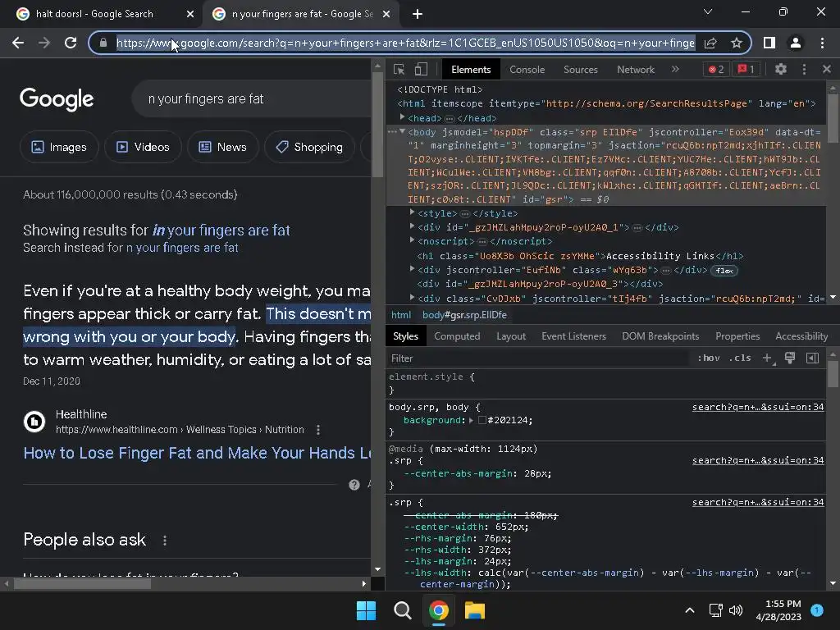Focus the styles Filter field
This screenshot has width=840, height=630.
(538, 358)
